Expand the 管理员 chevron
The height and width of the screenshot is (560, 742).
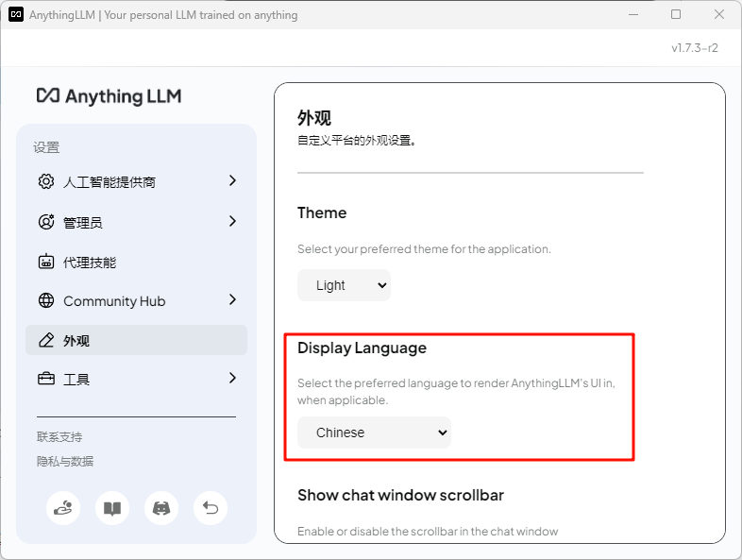pos(232,221)
